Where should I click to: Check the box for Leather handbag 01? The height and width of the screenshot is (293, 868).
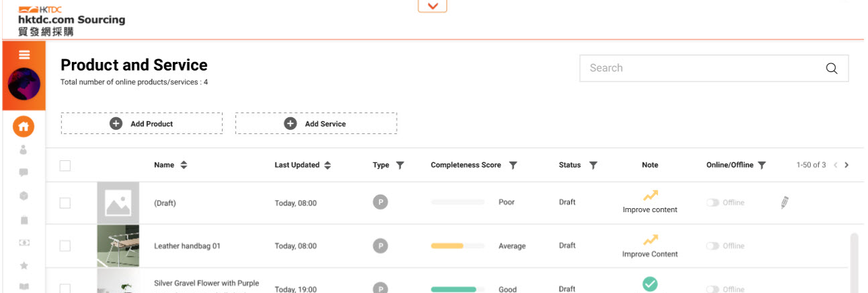[x=65, y=246]
